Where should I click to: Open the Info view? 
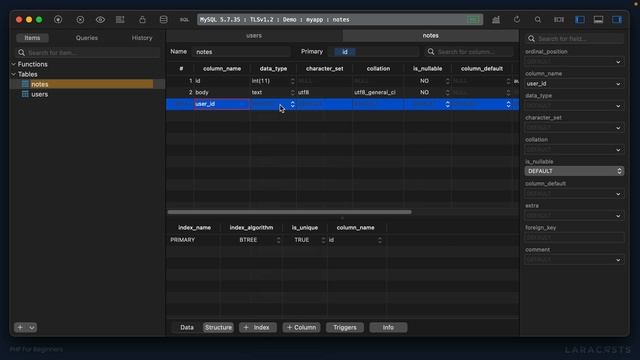click(388, 327)
